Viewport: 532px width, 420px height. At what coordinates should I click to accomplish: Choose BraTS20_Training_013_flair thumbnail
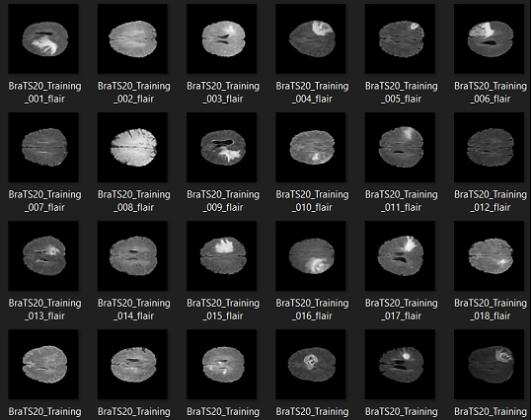pos(43,256)
